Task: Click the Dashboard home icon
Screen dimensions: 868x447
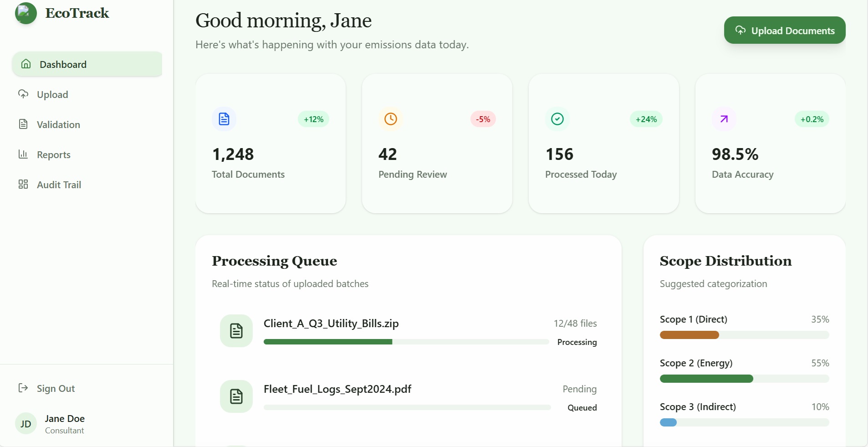Action: [x=26, y=64]
